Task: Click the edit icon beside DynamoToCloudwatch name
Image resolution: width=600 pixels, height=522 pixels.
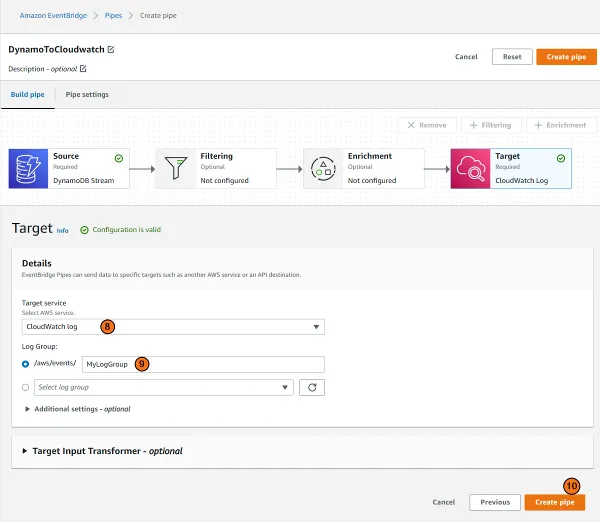Action: coord(111,49)
